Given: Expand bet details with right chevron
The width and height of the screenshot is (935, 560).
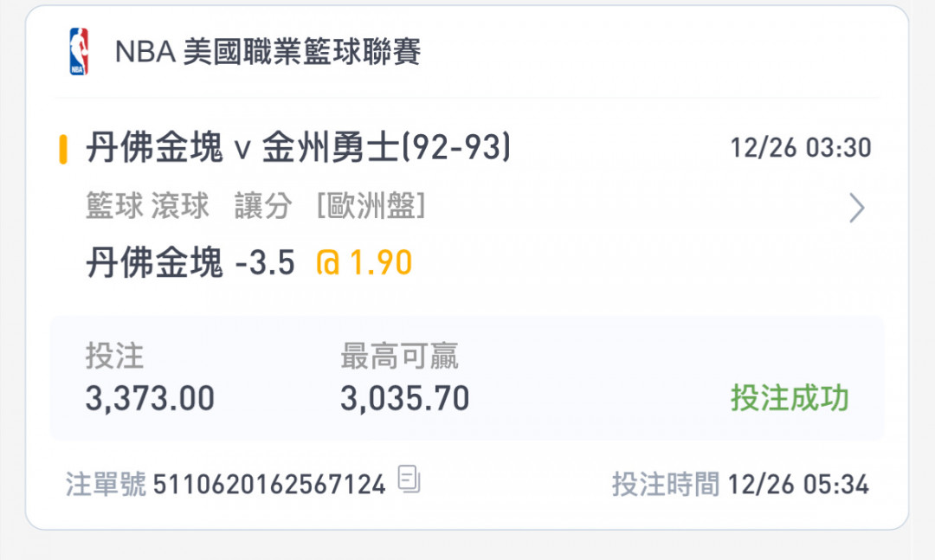Looking at the screenshot, I should (857, 208).
